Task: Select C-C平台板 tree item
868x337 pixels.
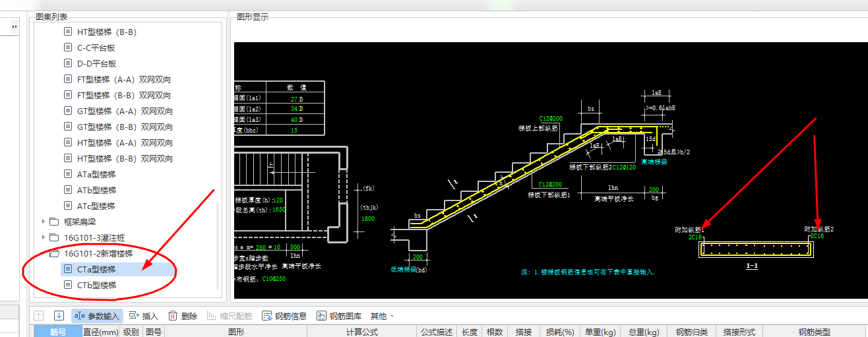Action: (x=96, y=47)
